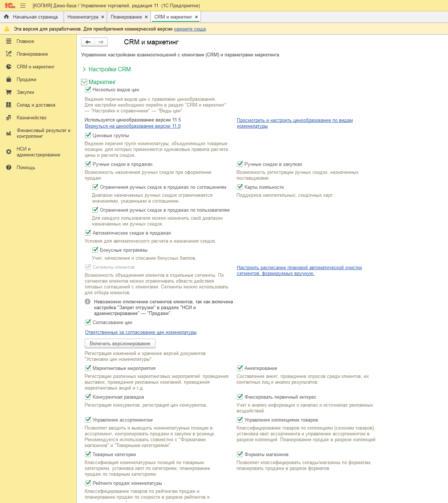The height and width of the screenshot is (503, 448).
Task: Click the Финансовый результат bar chart icon
Action: coord(9,133)
